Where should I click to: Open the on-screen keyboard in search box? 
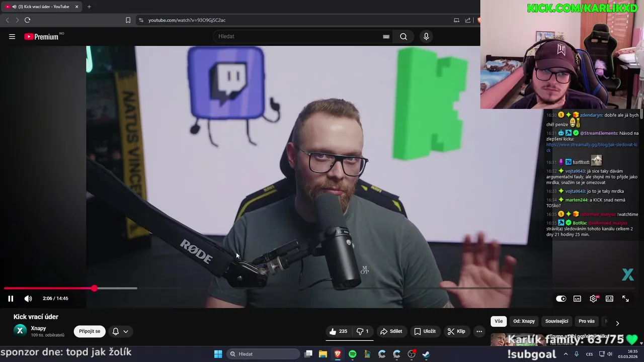386,36
